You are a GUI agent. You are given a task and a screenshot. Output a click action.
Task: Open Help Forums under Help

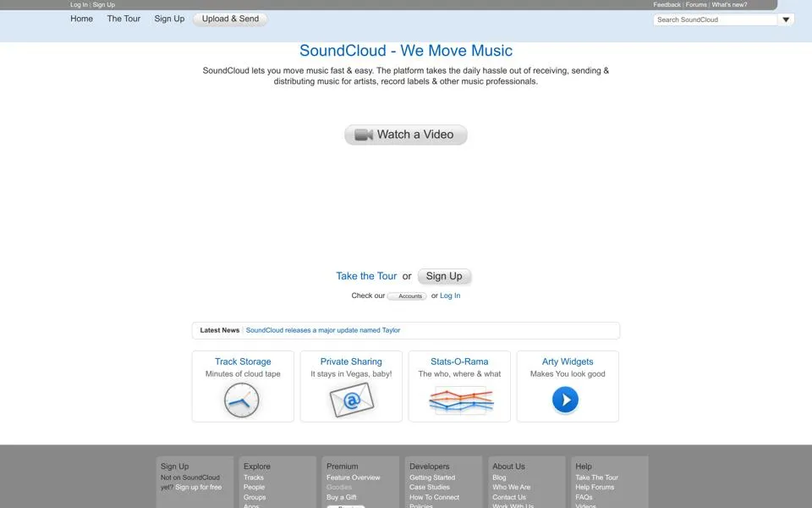click(x=595, y=488)
